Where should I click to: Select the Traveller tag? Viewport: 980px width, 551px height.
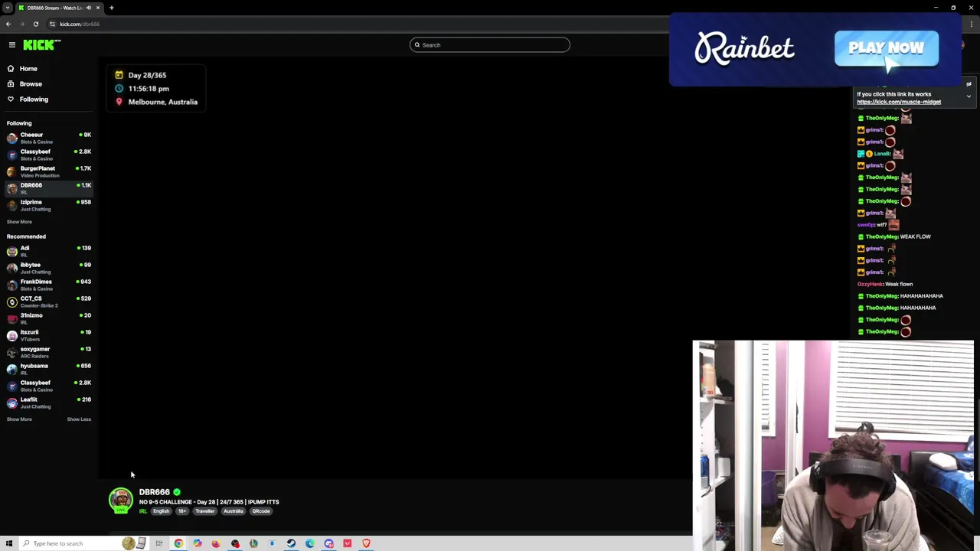point(204,511)
